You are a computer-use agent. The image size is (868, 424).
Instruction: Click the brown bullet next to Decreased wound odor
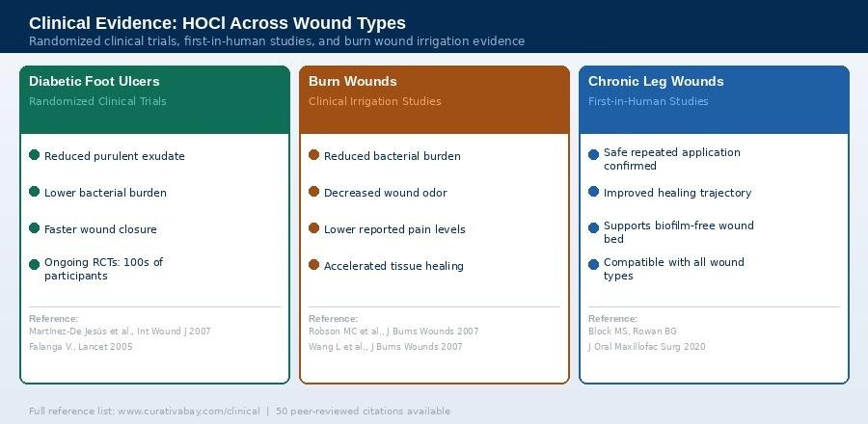click(x=313, y=192)
